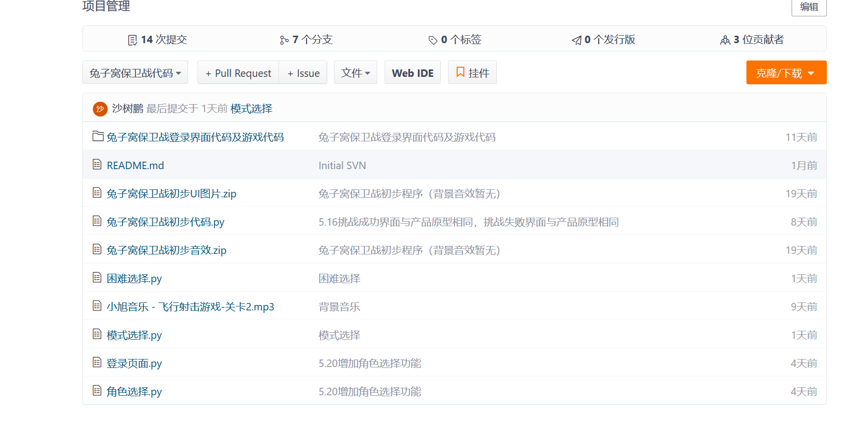Click the 背景音乐 commit message
This screenshot has width=868, height=421.
339,307
